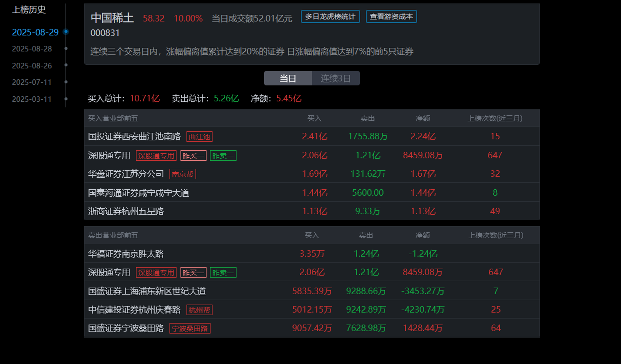The width and height of the screenshot is (621, 364).
Task: Open 国泰海通证券咸宁咸宁大道 row
Action: [312, 192]
